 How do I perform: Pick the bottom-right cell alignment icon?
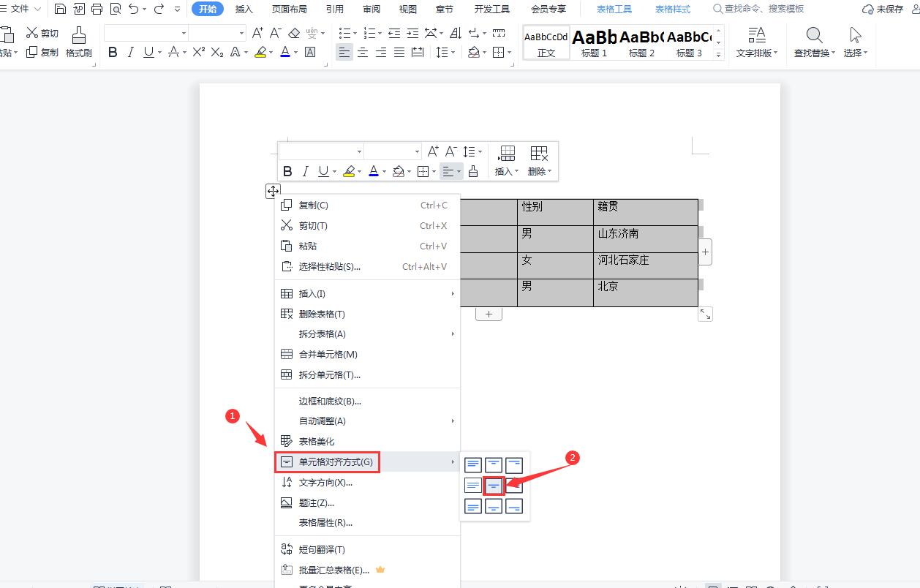tap(514, 506)
